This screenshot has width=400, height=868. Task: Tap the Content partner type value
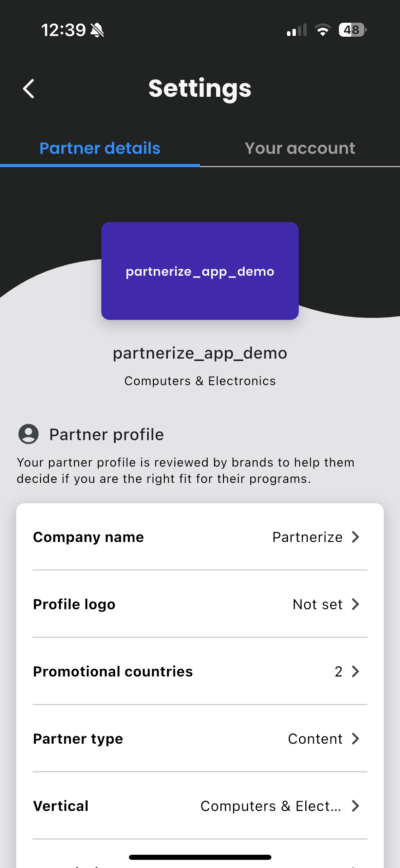(x=315, y=739)
